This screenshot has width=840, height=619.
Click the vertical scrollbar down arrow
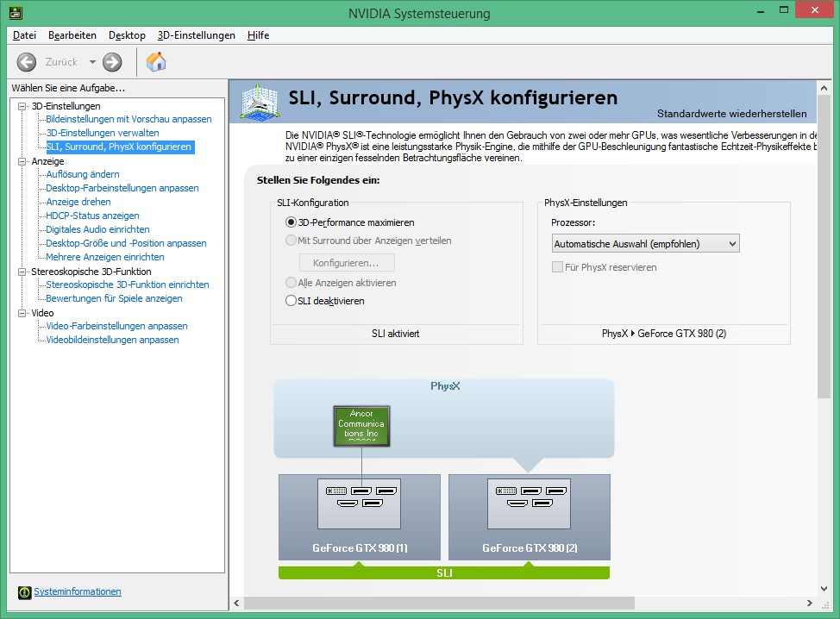824,589
